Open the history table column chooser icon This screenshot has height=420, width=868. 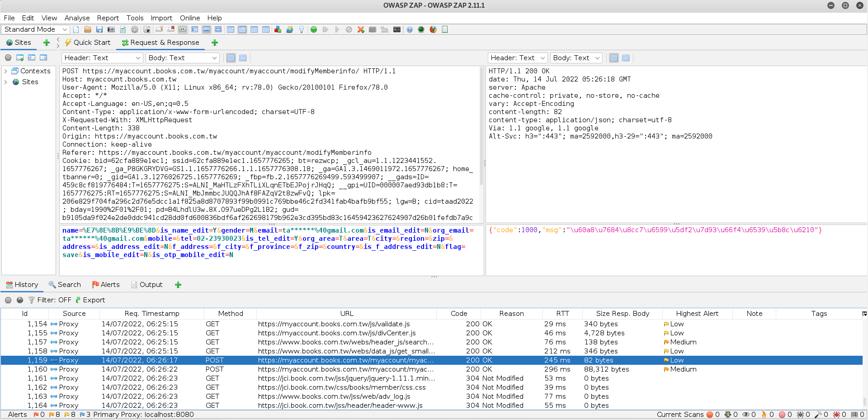[x=864, y=314]
